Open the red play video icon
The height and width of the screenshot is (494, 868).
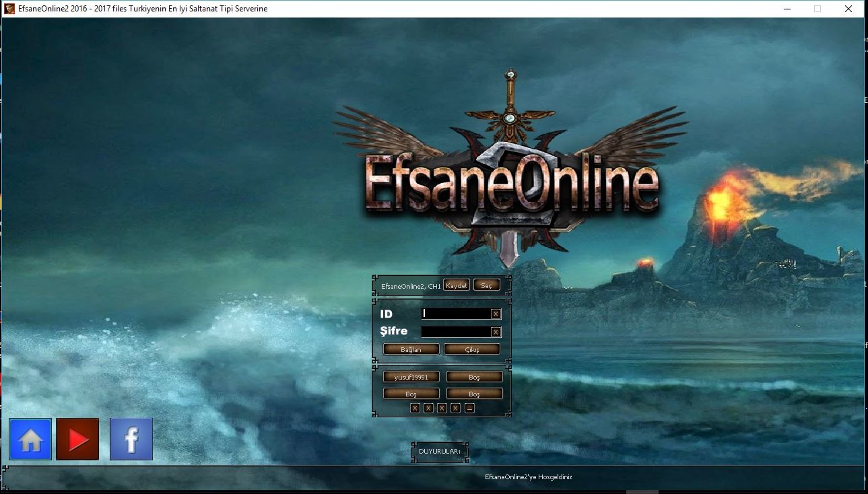pyautogui.click(x=77, y=439)
